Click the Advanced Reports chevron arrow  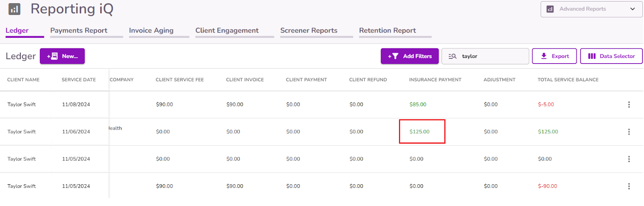[x=633, y=9]
